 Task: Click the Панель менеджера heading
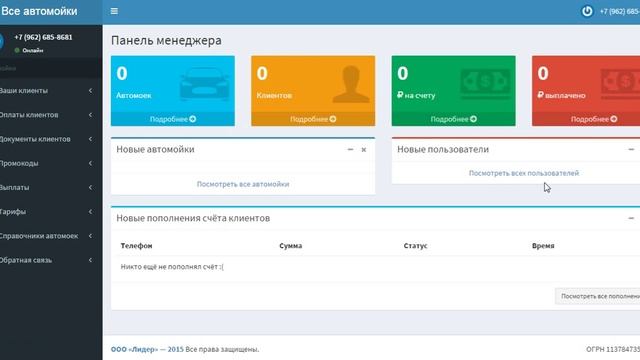(166, 40)
